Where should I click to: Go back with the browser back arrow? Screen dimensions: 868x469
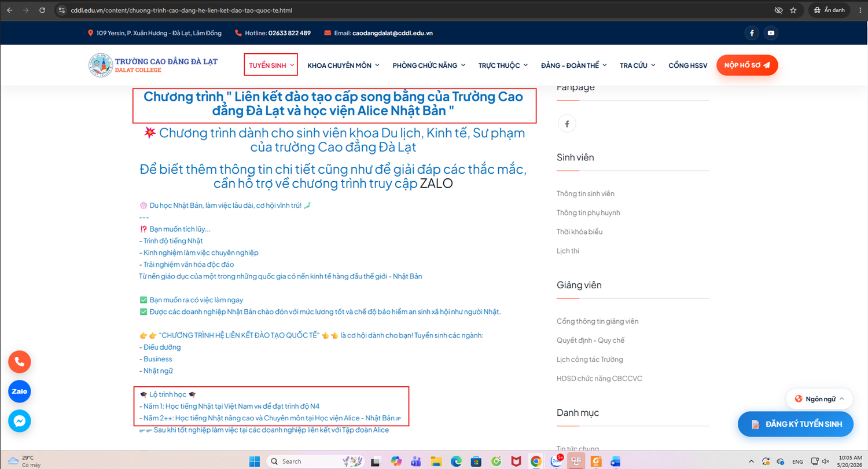[9, 10]
